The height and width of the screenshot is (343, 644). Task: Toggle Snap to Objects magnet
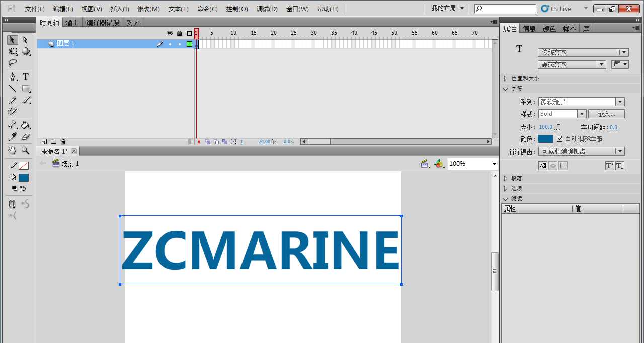tap(13, 204)
